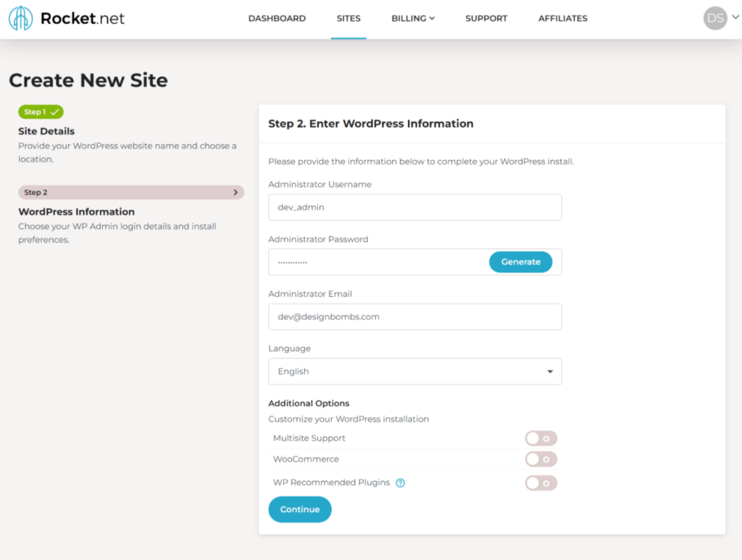
Task: Click the Additional Options heading
Action: point(309,404)
